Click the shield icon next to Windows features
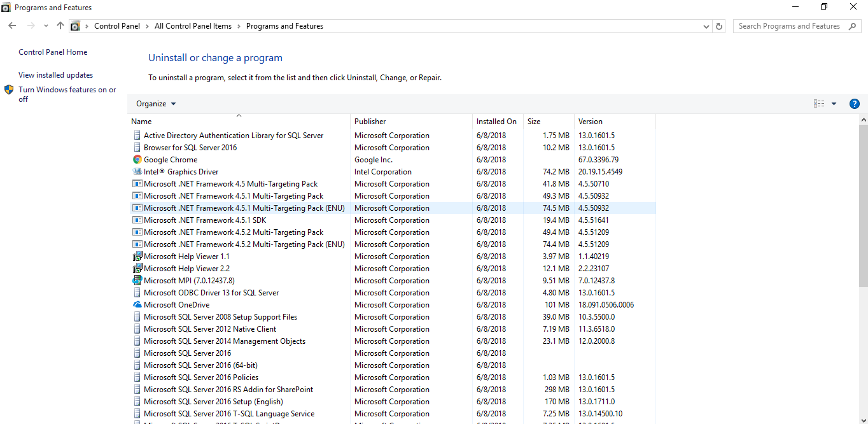This screenshot has height=424, width=868. point(9,90)
